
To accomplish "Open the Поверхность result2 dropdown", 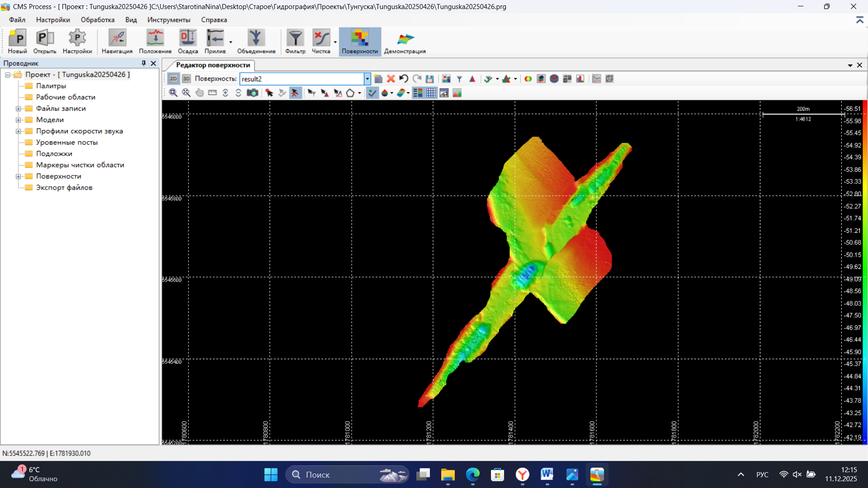I will [x=367, y=79].
